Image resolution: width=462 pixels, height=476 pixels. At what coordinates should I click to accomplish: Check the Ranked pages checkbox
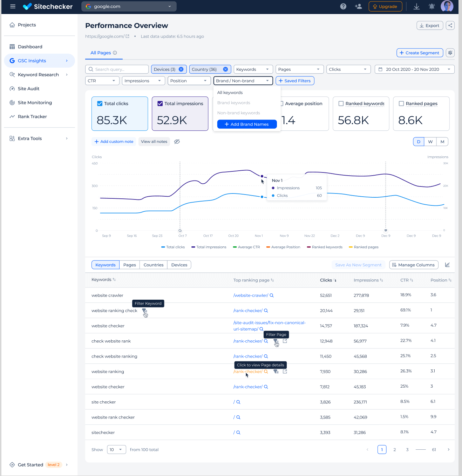pyautogui.click(x=401, y=103)
